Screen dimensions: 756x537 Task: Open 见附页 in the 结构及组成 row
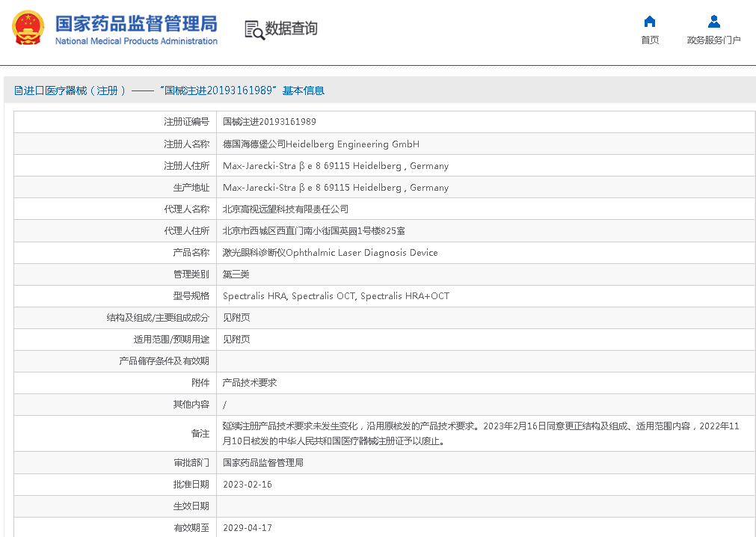coord(236,318)
